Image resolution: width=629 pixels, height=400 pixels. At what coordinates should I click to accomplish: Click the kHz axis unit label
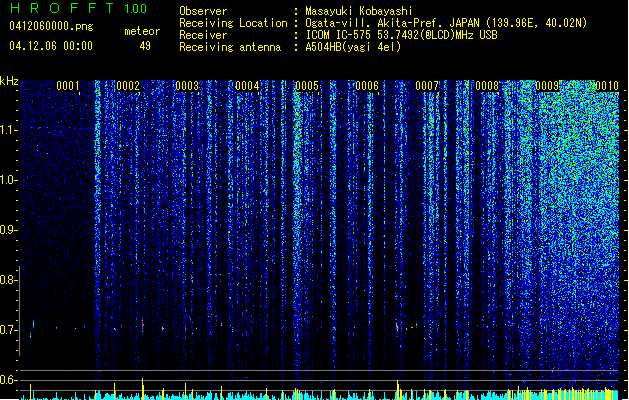[9, 81]
